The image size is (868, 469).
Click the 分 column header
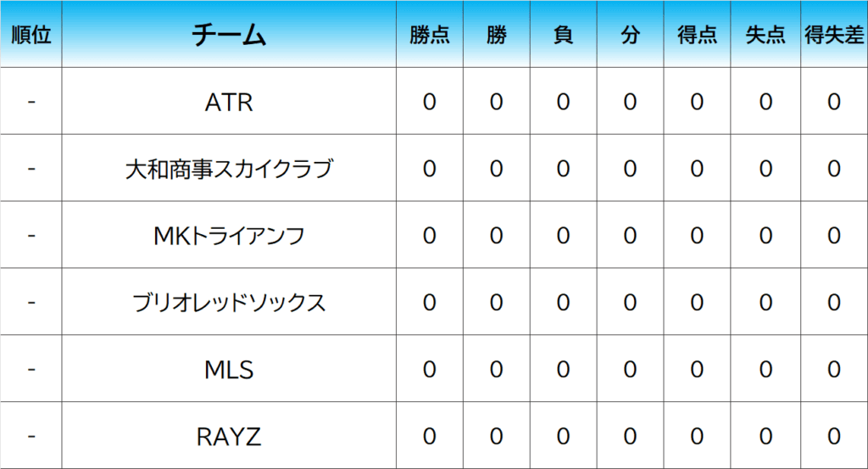pos(630,35)
